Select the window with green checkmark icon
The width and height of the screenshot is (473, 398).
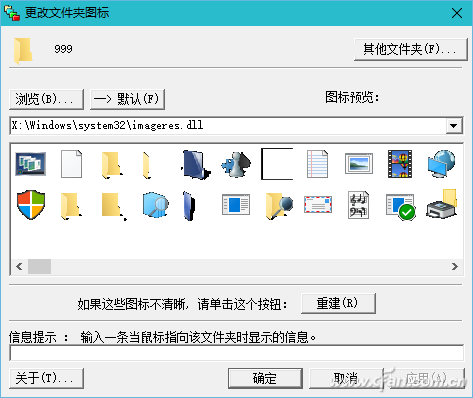tap(400, 207)
